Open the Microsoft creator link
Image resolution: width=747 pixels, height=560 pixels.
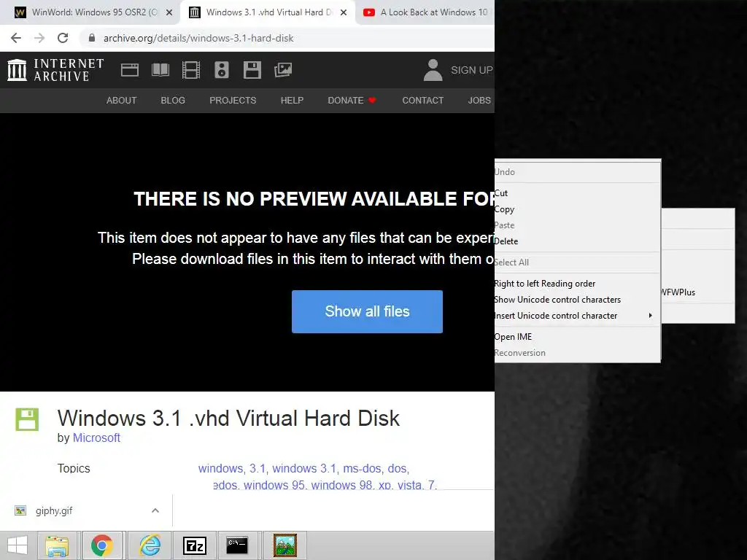[96, 437]
